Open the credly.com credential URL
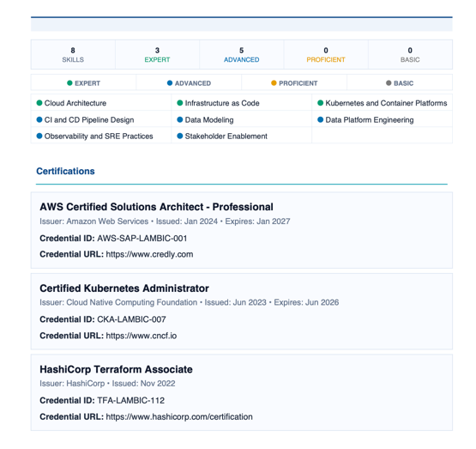Viewport: 476px width, 449px height. click(x=149, y=254)
